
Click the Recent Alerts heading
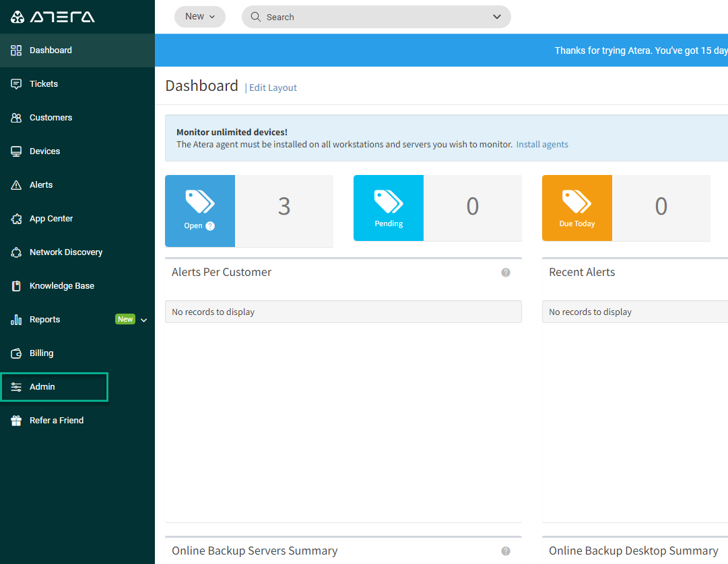(x=582, y=273)
